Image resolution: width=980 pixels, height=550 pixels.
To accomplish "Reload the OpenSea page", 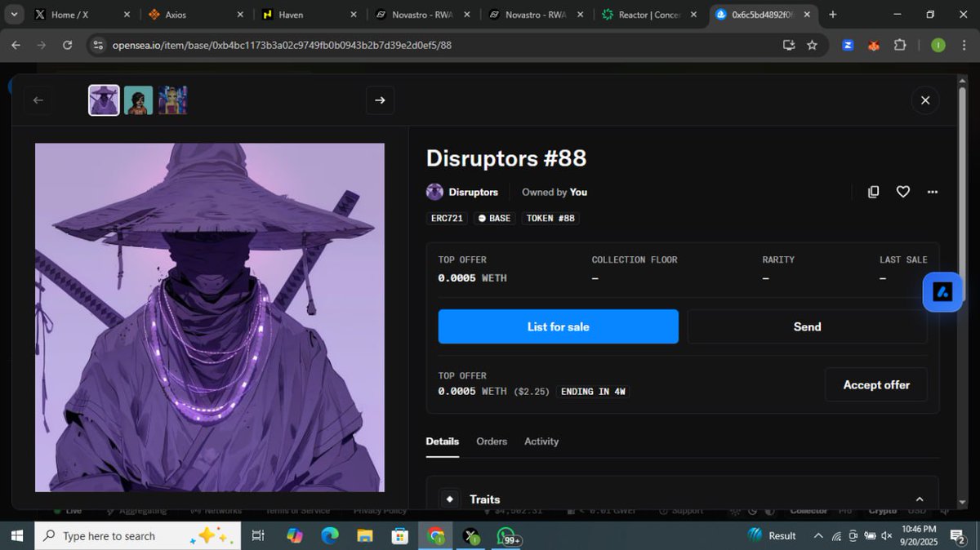I will [67, 45].
